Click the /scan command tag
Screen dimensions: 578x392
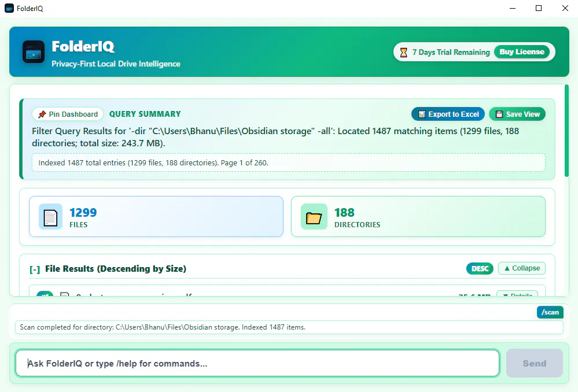coord(550,312)
